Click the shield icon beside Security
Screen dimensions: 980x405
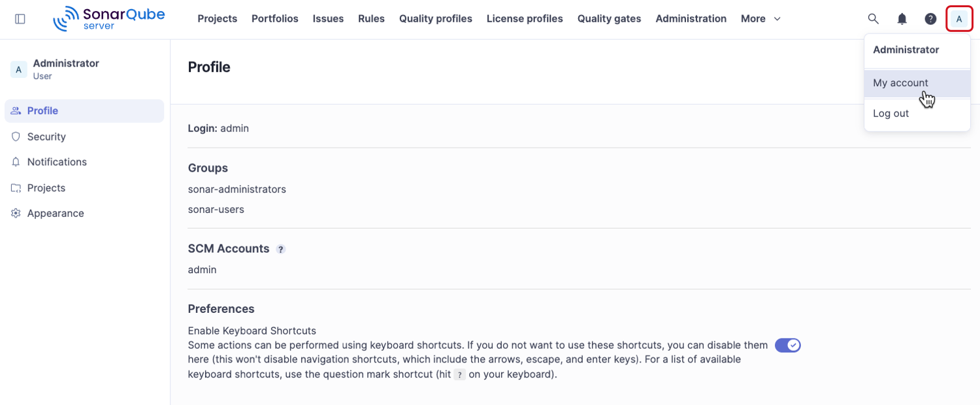(15, 136)
